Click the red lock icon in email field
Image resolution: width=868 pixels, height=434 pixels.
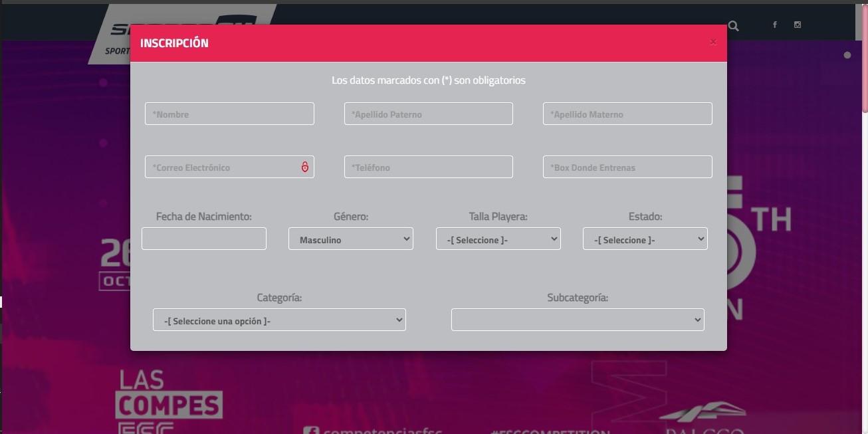point(305,167)
